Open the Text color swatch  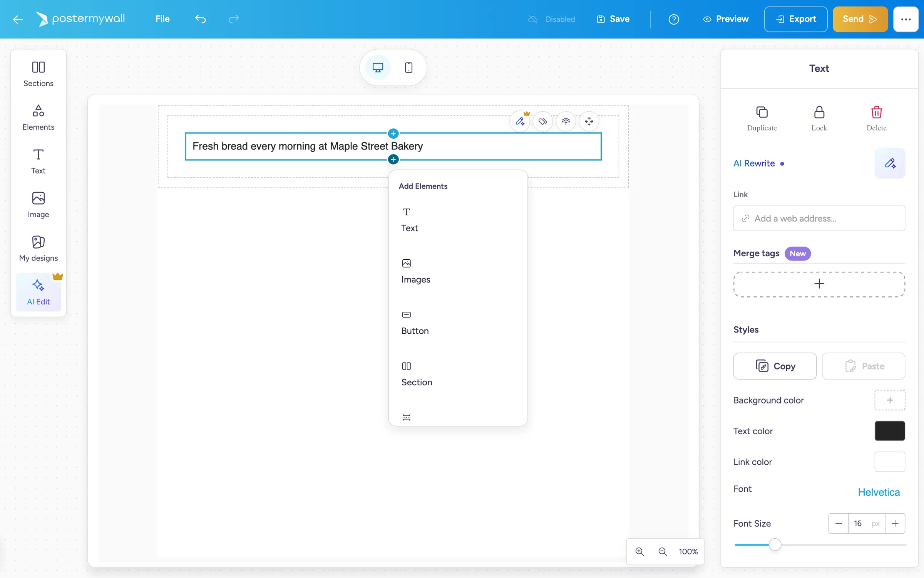click(890, 431)
